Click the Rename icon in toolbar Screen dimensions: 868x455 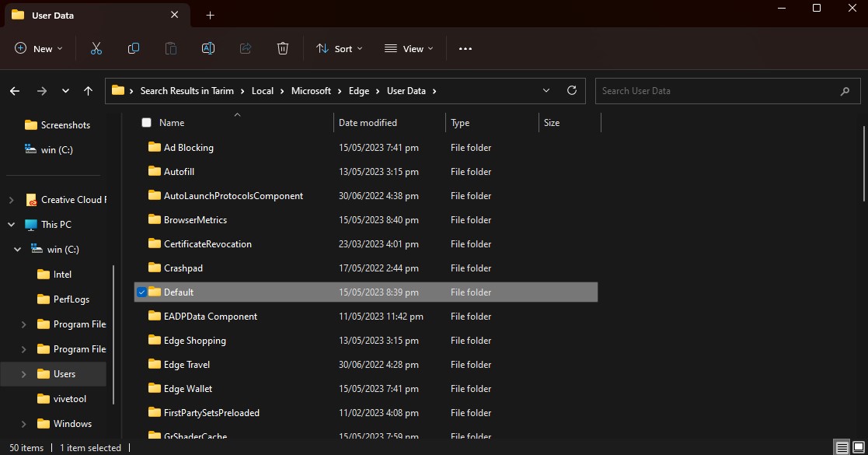pos(208,48)
